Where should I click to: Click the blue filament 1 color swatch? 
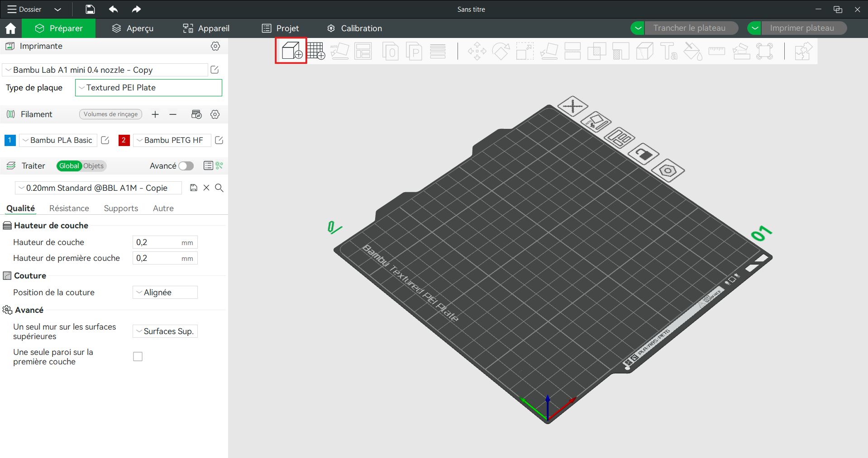click(x=10, y=140)
